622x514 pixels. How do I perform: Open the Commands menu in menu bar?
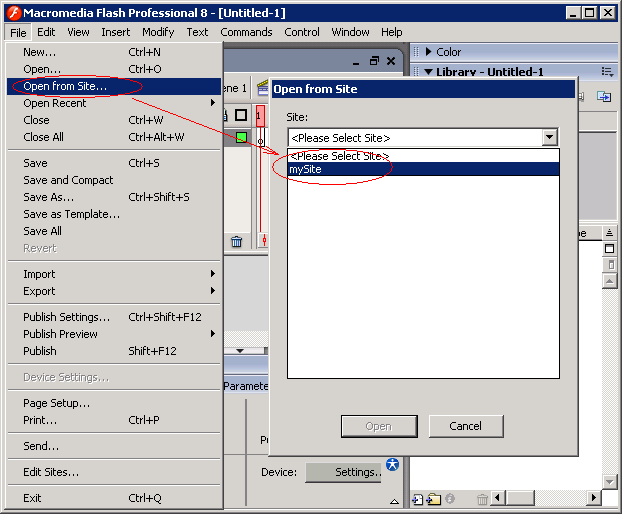[x=246, y=32]
